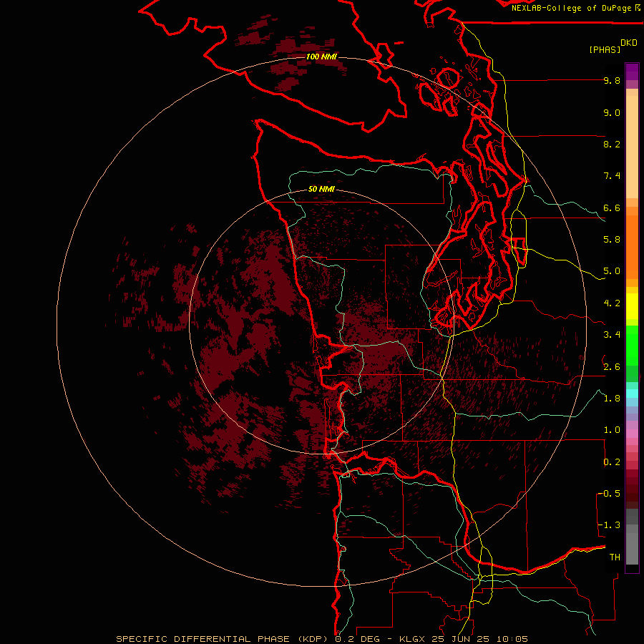Select the 6.6 scale value
This screenshot has height=644, width=644.
tap(612, 208)
